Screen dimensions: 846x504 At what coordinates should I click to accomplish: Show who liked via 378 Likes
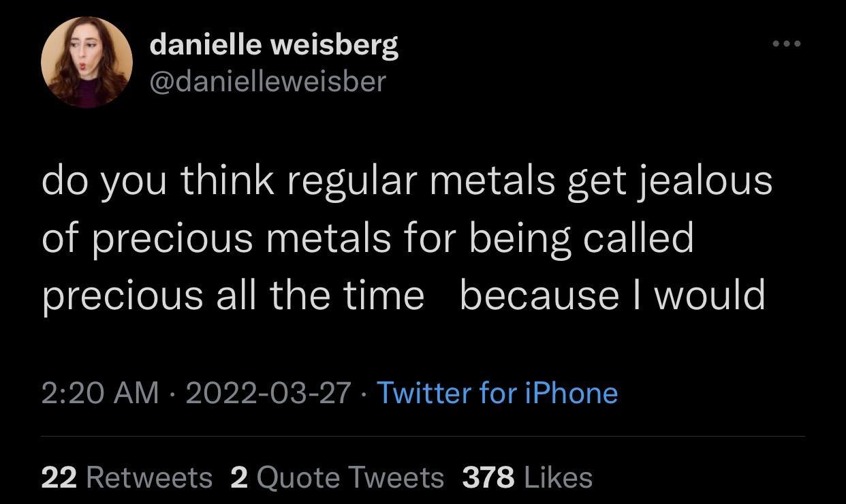pos(558,477)
